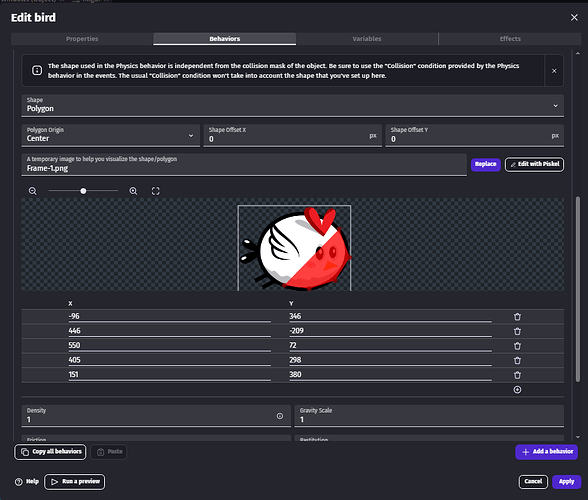
Task: Delete the vertex with X value 151
Action: tap(517, 375)
